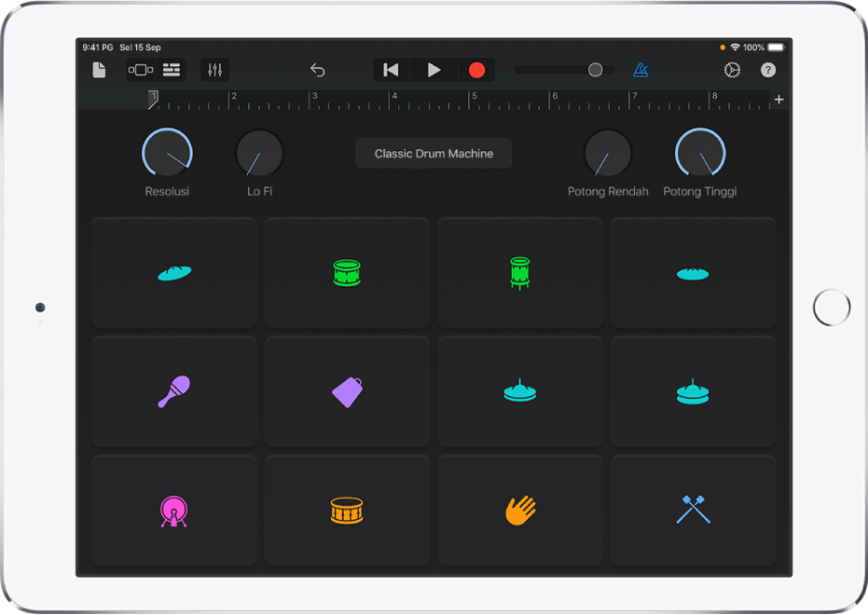Start recording with the red Record button
Viewport: 868px width, 615px height.
pyautogui.click(x=476, y=70)
